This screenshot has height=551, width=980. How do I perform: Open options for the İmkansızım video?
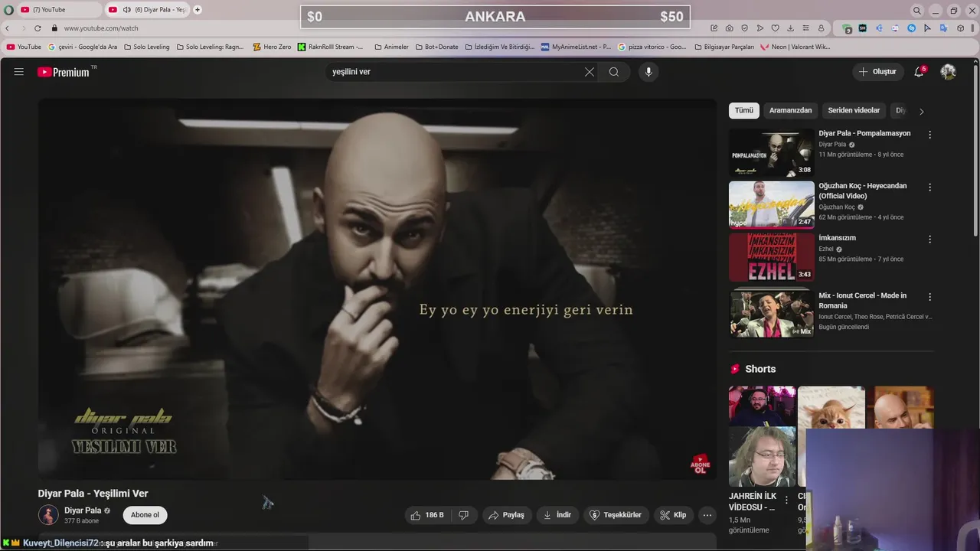pos(930,240)
